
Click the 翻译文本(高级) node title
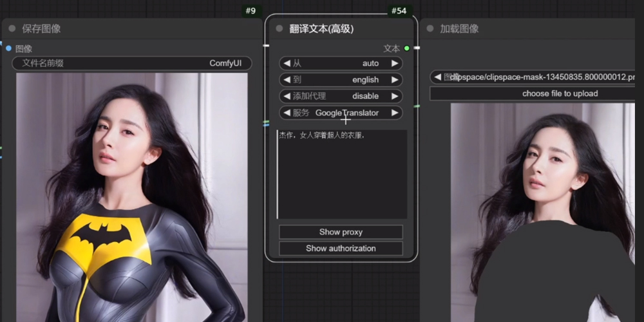coord(321,29)
